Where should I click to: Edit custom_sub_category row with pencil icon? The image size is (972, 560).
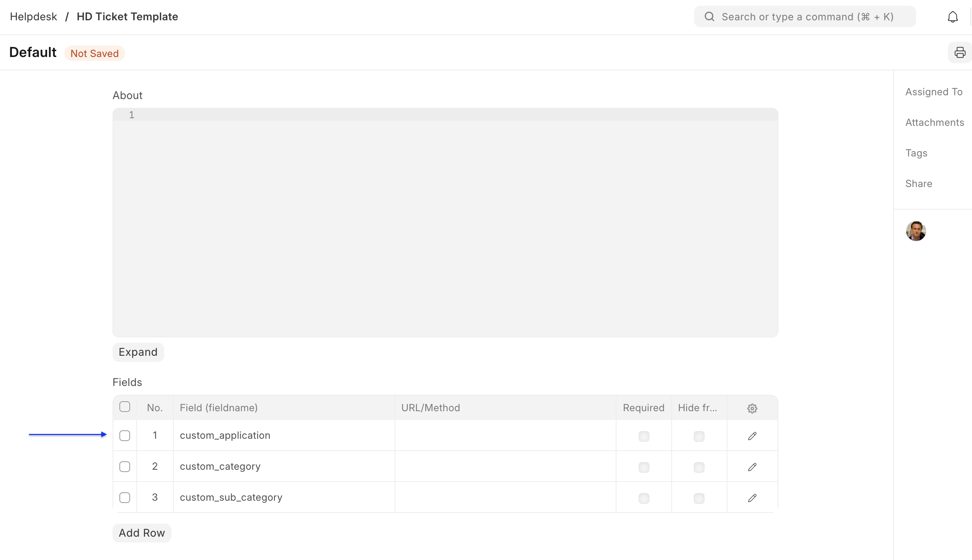[x=752, y=498]
